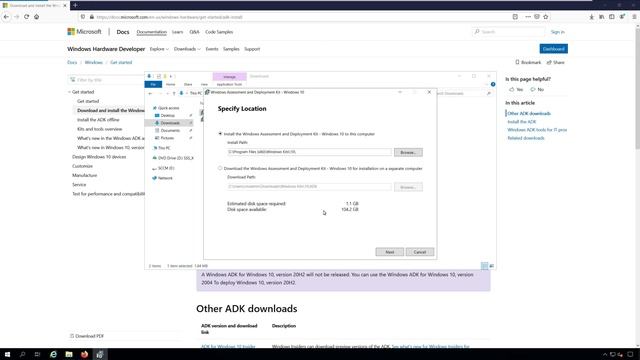Open taskbar search icon
This screenshot has height=360, width=640.
[22, 354]
